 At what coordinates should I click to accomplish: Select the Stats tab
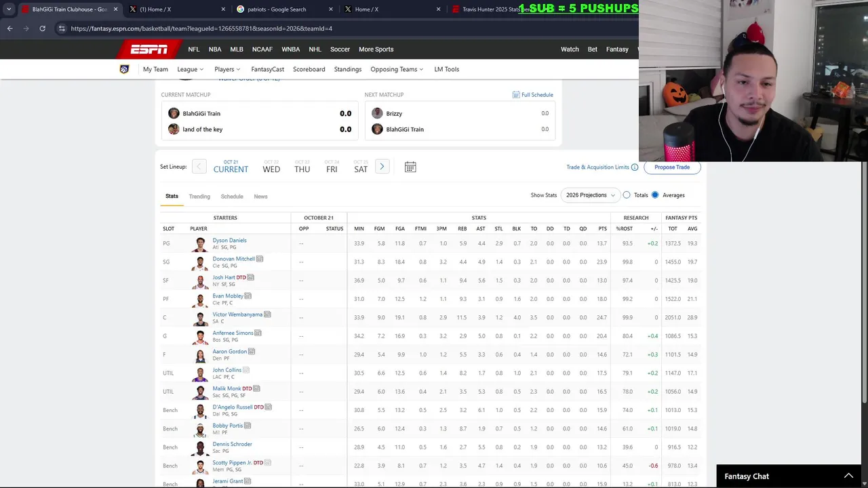pos(172,197)
